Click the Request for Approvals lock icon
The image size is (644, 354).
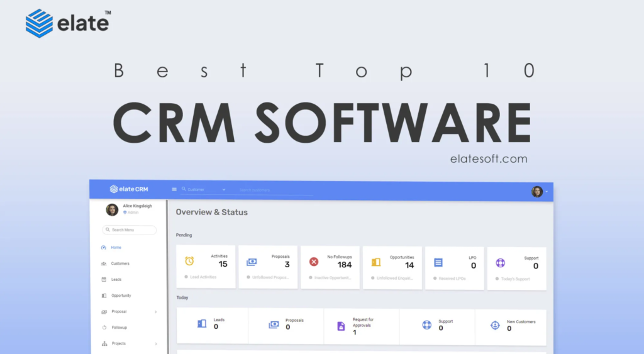pyautogui.click(x=341, y=326)
